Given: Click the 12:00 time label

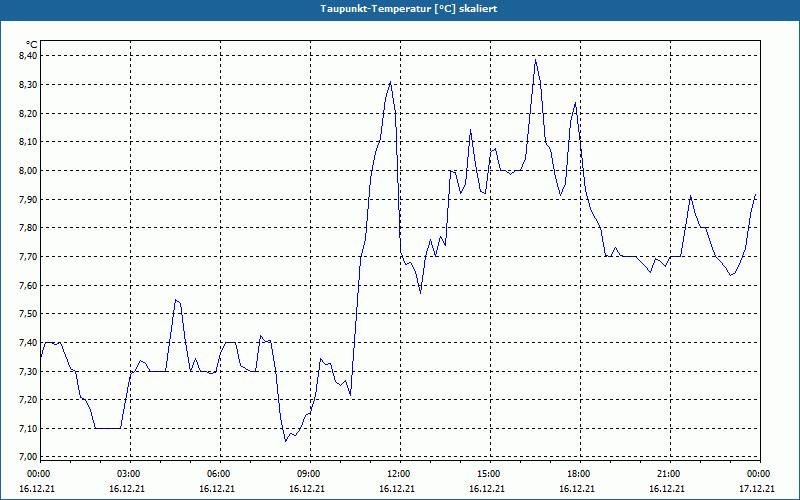Looking at the screenshot, I should (397, 474).
